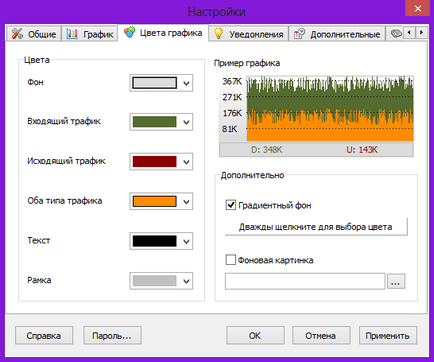
Task: Click the background picture path field
Action: point(305,281)
